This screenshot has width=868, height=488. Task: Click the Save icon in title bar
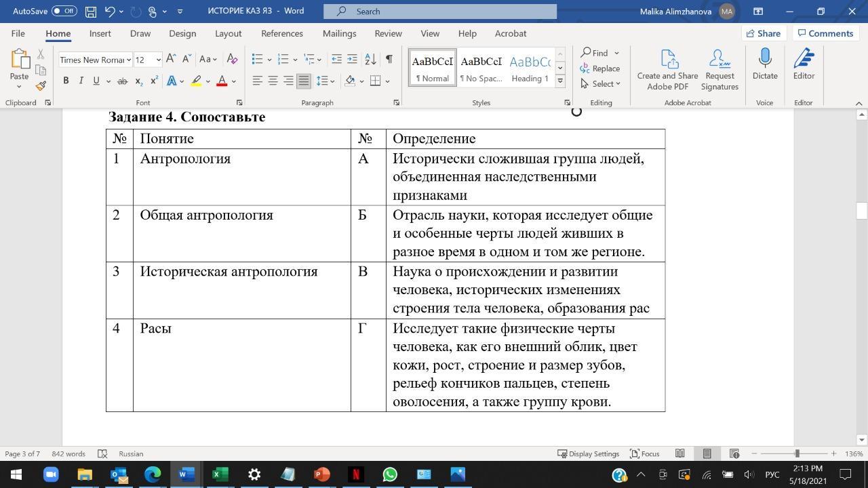click(90, 12)
